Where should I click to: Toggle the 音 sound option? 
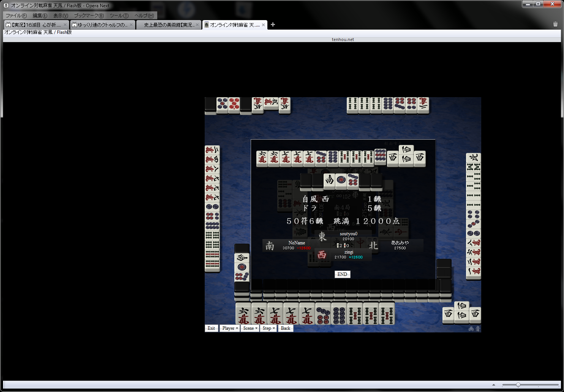[477, 329]
